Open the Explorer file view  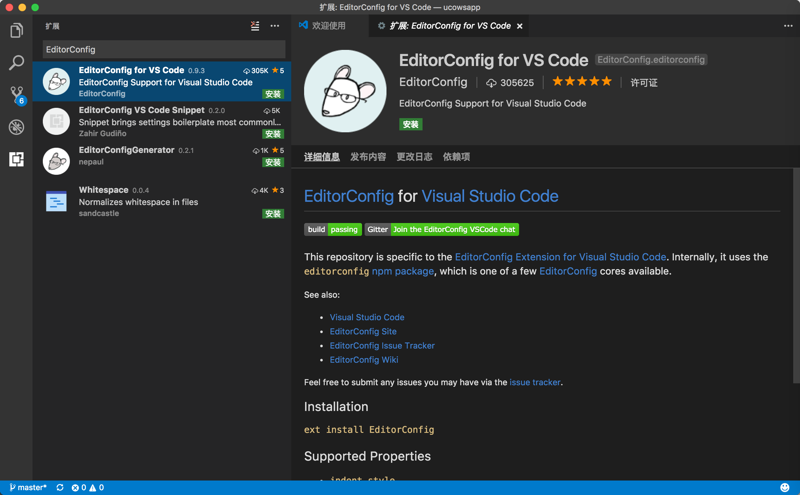pyautogui.click(x=16, y=31)
